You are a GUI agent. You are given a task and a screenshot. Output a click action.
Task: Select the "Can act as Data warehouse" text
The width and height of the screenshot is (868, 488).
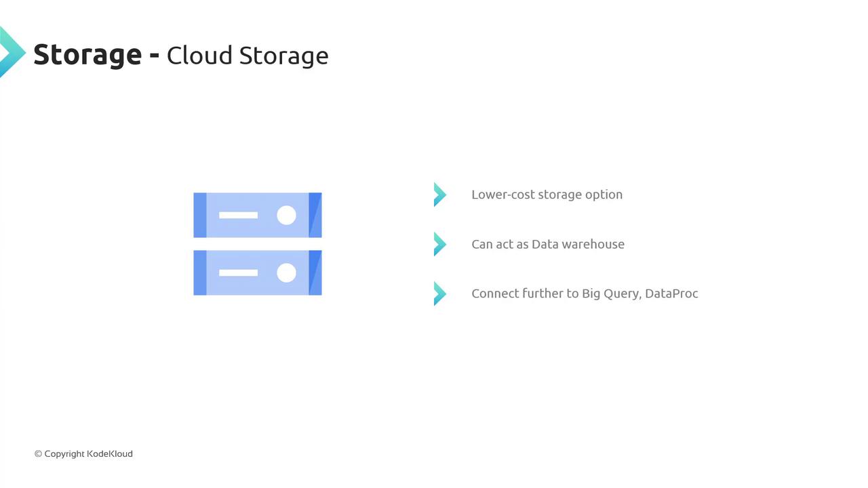[x=547, y=244]
